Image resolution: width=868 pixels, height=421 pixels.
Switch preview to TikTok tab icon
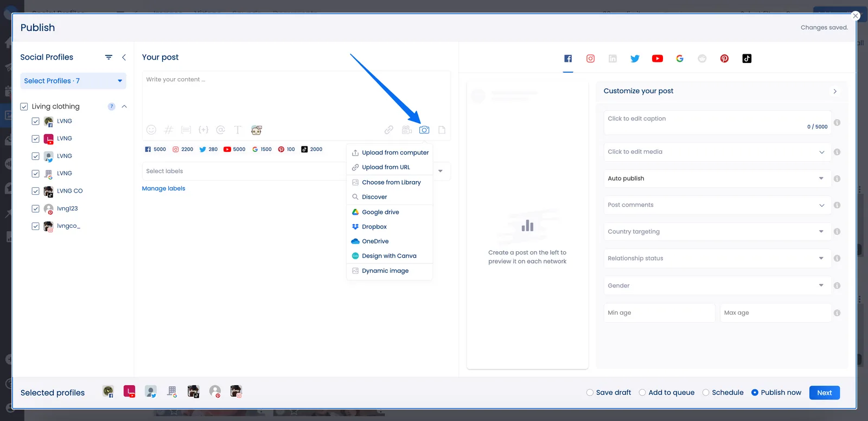pos(746,59)
